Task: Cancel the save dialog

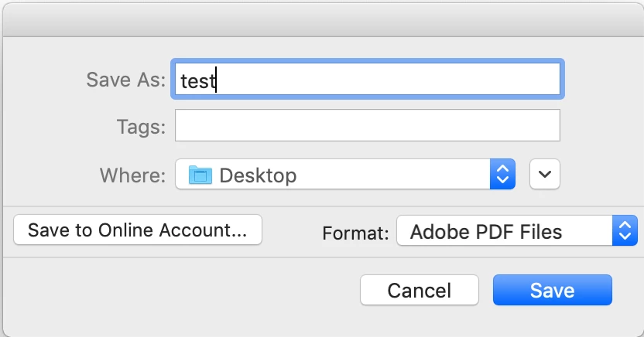Action: coord(419,291)
